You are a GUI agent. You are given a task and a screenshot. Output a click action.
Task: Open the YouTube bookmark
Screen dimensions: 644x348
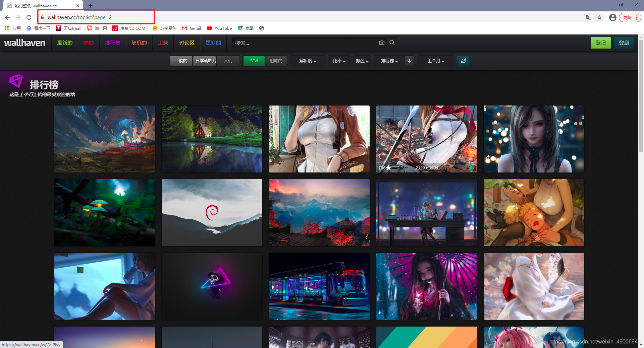pos(219,28)
